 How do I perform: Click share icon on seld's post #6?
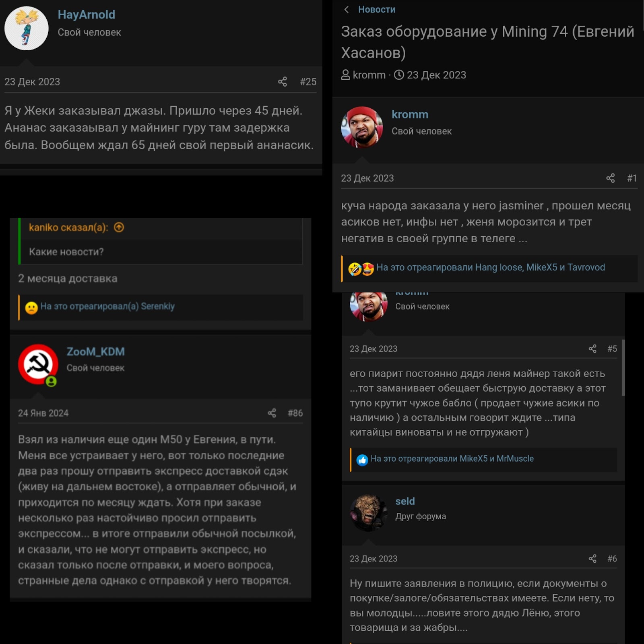point(592,558)
